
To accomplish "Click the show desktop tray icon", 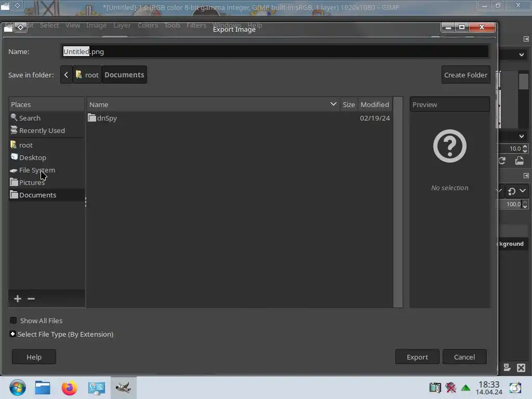I will click(515, 388).
